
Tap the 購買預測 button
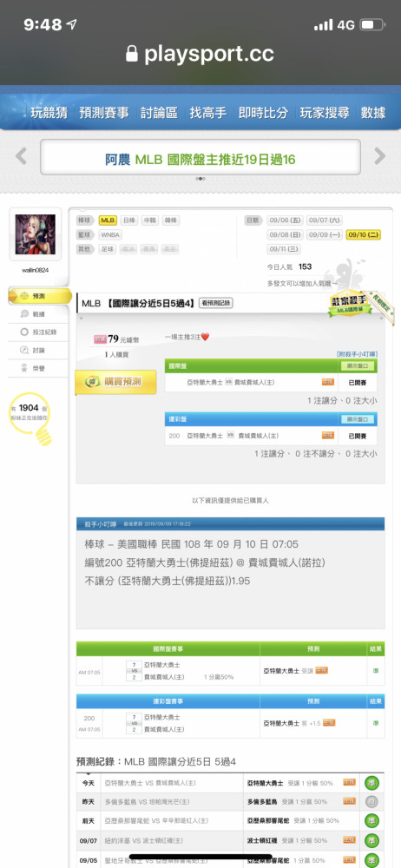(x=115, y=382)
